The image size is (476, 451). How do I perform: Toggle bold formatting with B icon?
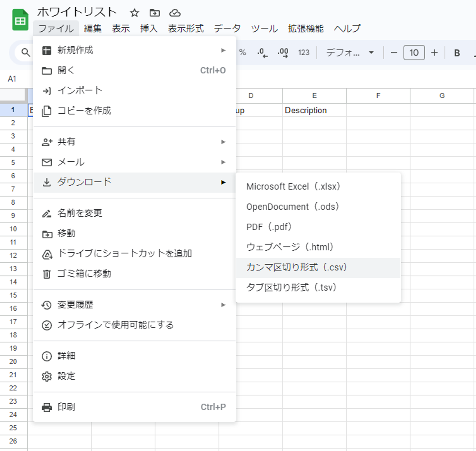pos(457,53)
